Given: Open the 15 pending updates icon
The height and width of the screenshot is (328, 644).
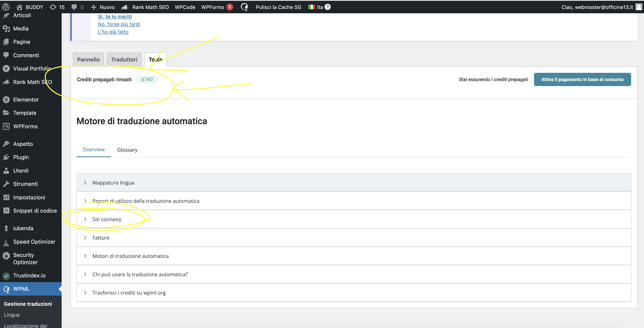Looking at the screenshot, I should (x=53, y=7).
